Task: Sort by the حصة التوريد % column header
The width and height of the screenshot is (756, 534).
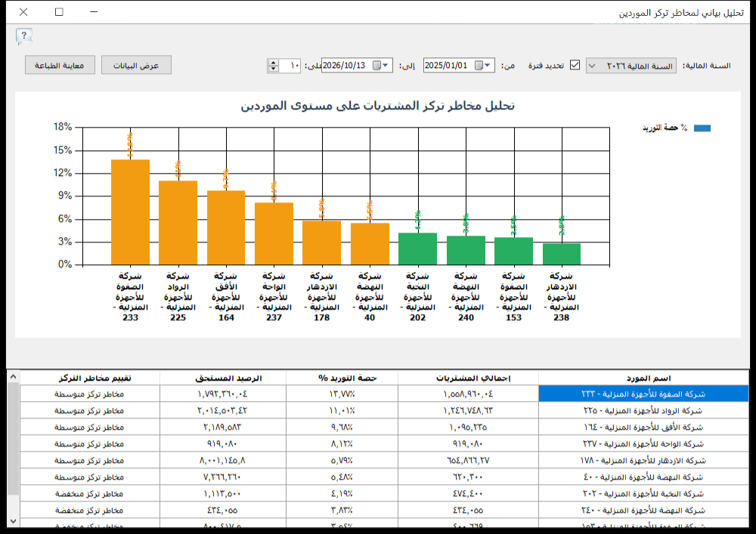Action: [342, 378]
